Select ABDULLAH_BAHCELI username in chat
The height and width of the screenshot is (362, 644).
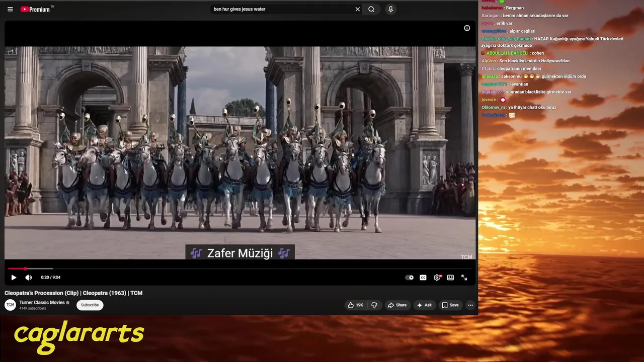507,53
